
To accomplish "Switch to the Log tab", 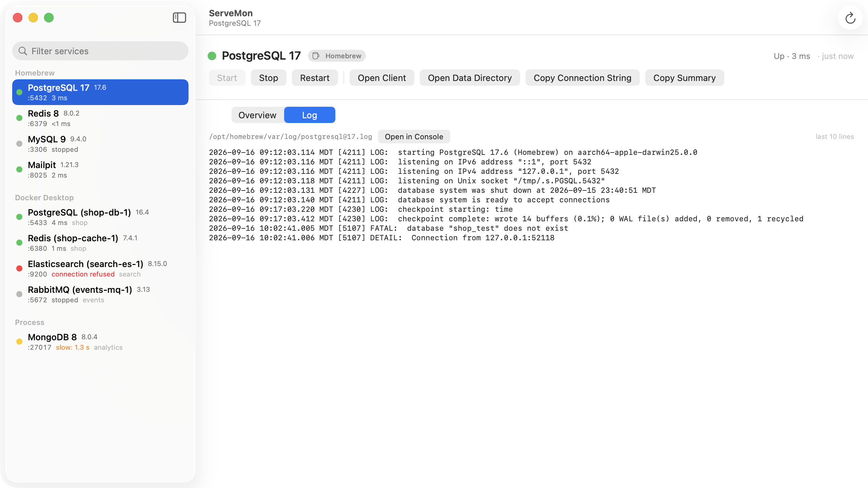I will [310, 115].
